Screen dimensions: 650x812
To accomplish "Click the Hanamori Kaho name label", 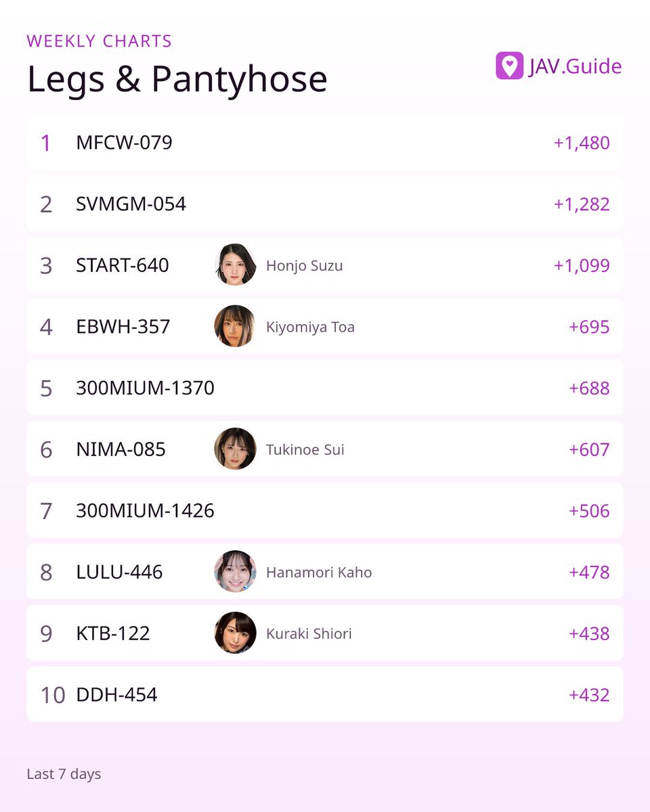I will tap(319, 572).
